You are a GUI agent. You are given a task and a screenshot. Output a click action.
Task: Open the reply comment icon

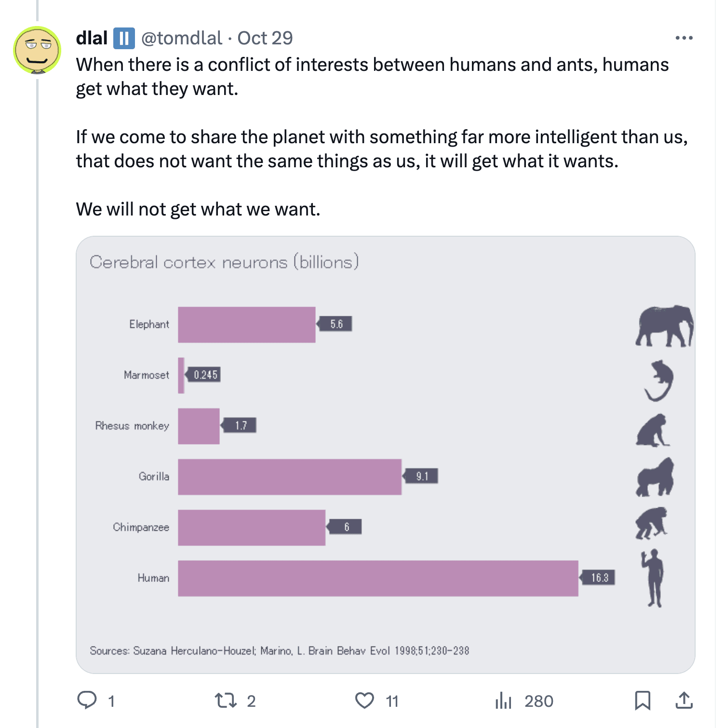pyautogui.click(x=87, y=700)
